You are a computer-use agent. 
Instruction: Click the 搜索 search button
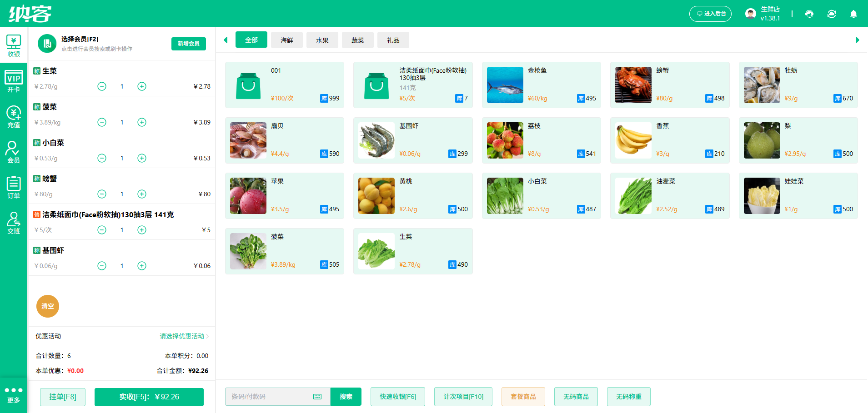(x=346, y=397)
